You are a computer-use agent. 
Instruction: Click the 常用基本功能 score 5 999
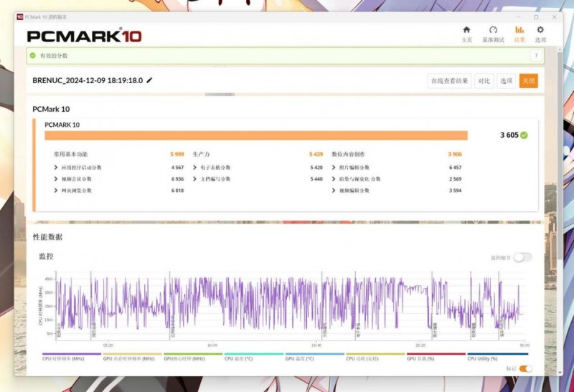point(177,154)
